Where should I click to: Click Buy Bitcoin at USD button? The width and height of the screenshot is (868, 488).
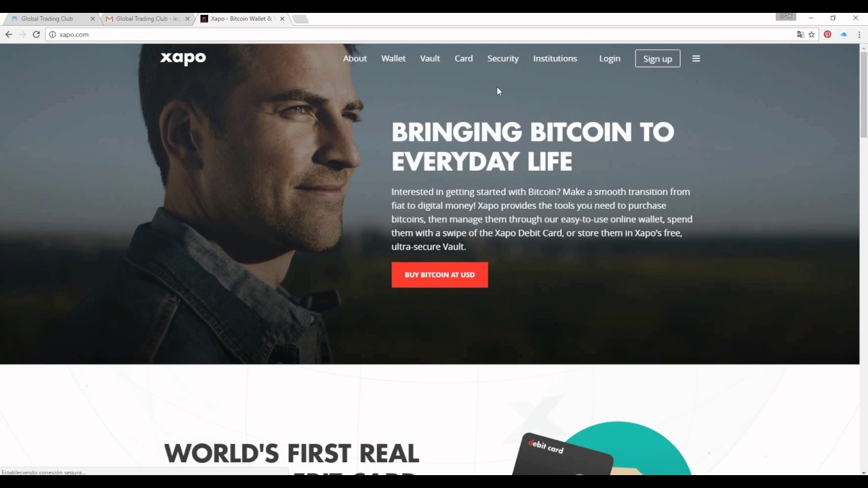(x=439, y=274)
